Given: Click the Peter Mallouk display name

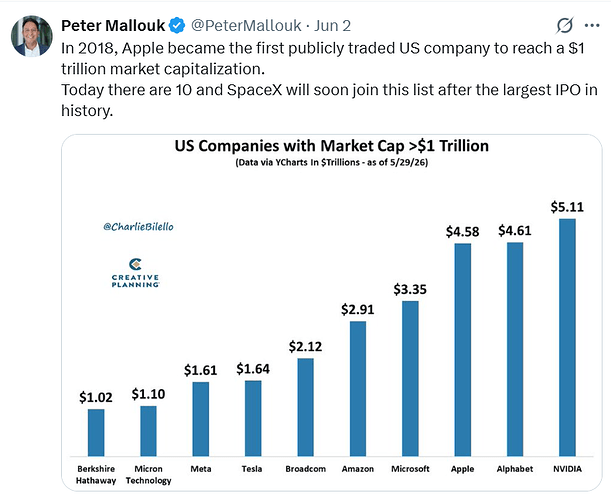Looking at the screenshot, I should [x=113, y=26].
